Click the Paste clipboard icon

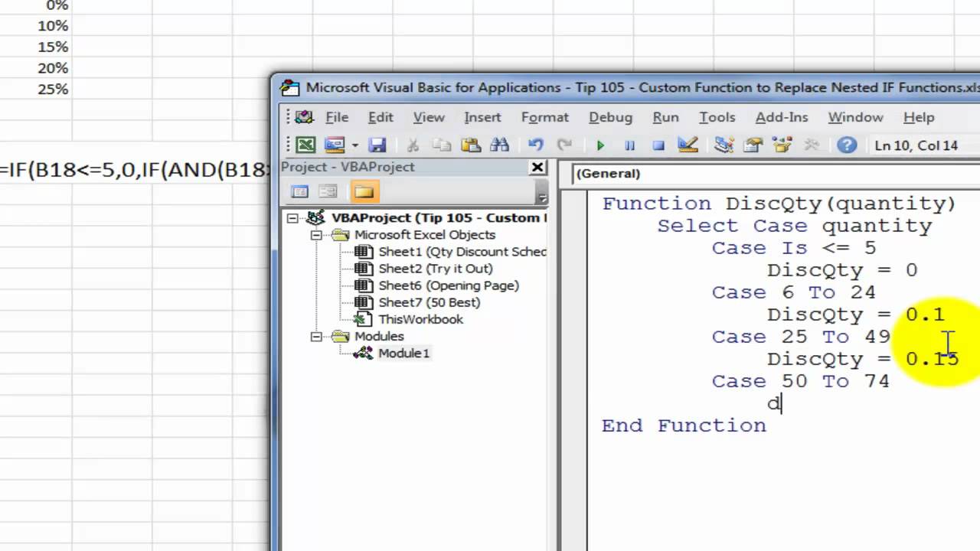[471, 145]
